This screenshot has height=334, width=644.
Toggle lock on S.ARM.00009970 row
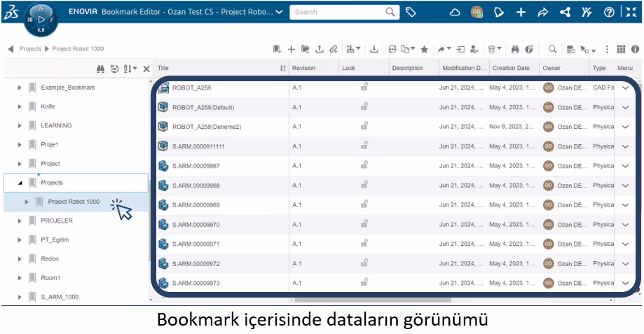point(364,224)
